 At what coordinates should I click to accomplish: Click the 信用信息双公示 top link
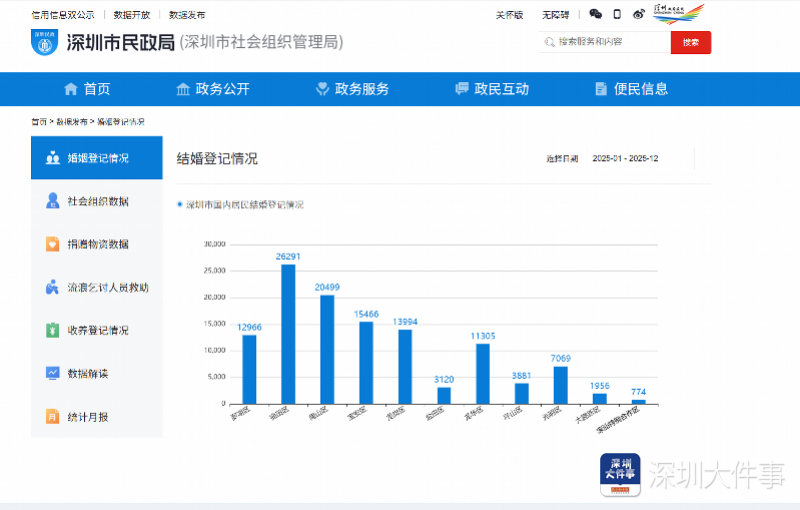pos(63,15)
